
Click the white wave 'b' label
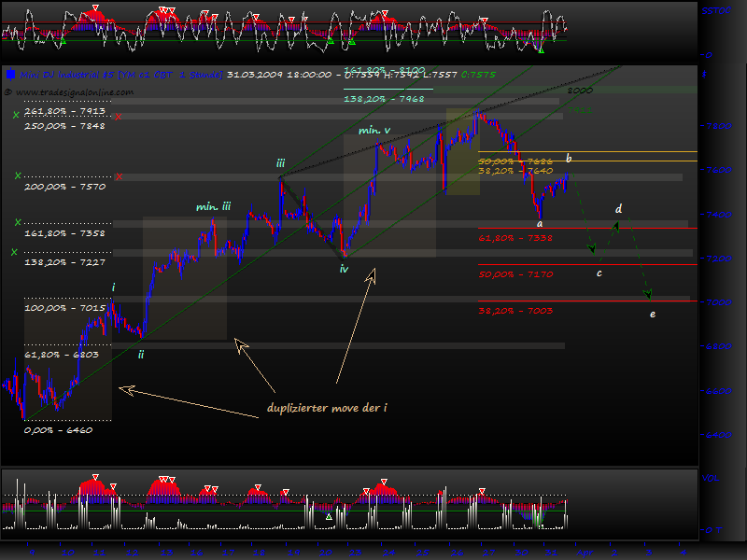569,158
